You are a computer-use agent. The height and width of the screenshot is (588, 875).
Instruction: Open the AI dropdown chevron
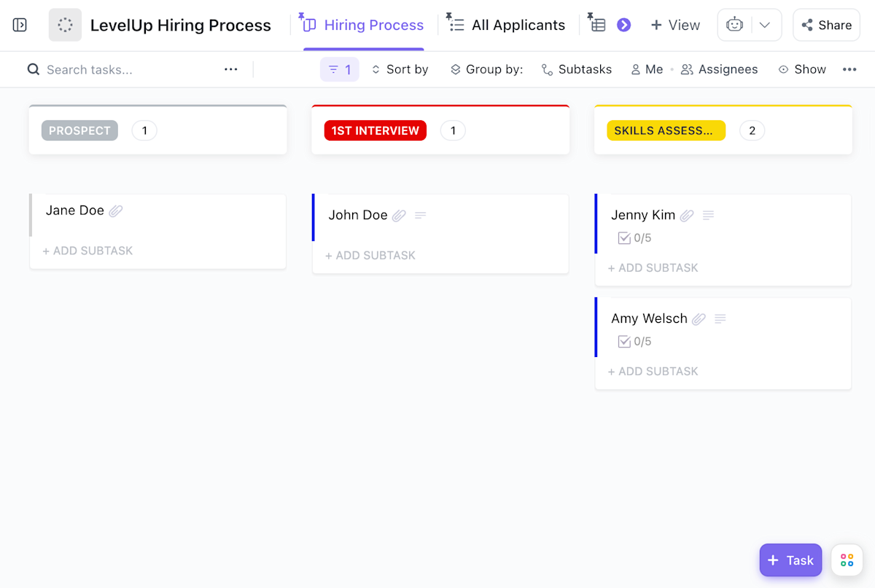pos(766,24)
